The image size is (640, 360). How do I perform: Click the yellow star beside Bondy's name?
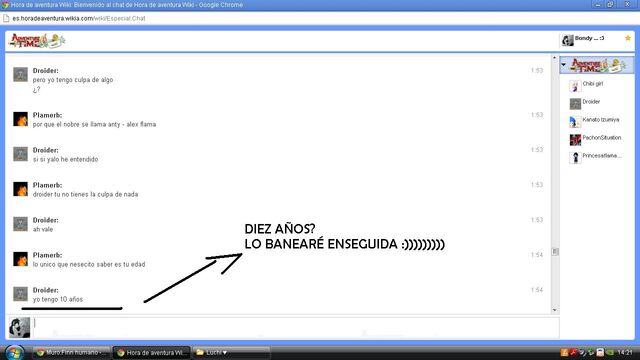[x=628, y=38]
